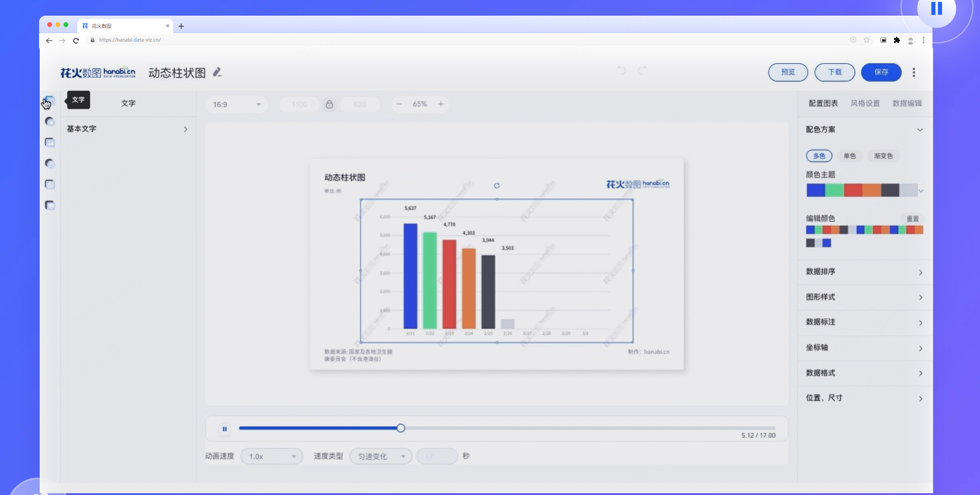Click the aspect ratio lock icon
The image size is (980, 495).
click(329, 104)
